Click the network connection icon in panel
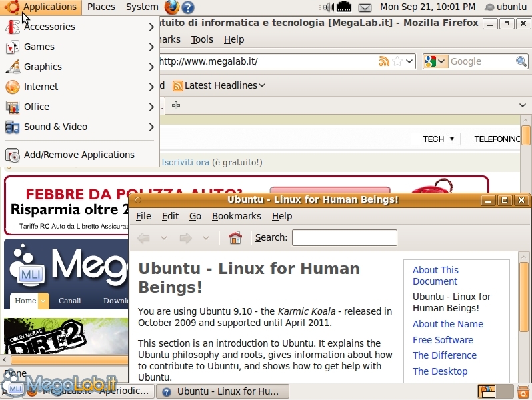 (x=344, y=7)
